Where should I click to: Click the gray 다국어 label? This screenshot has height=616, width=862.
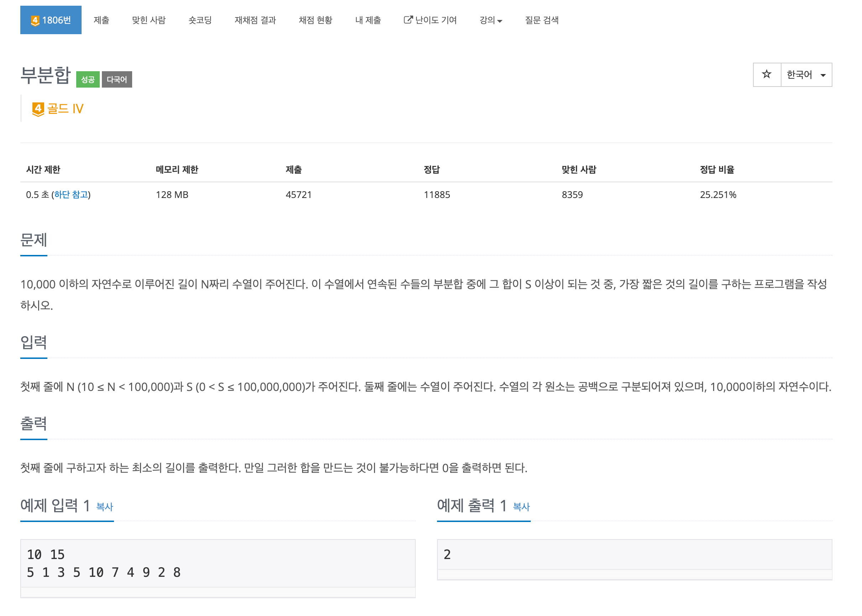(116, 79)
